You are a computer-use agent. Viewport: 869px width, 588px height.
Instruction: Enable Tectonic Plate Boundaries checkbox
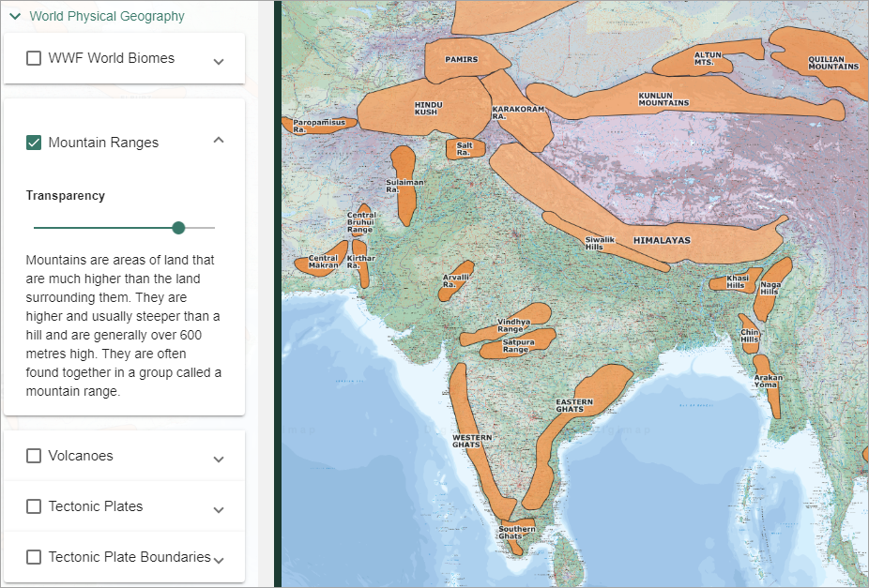point(34,557)
